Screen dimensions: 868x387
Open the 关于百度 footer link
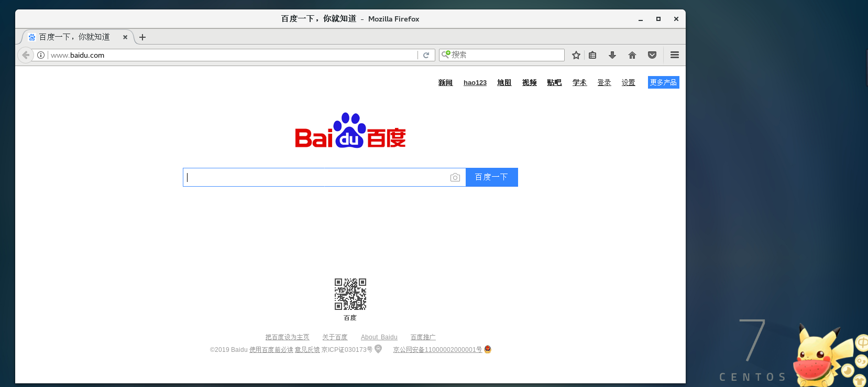335,337
